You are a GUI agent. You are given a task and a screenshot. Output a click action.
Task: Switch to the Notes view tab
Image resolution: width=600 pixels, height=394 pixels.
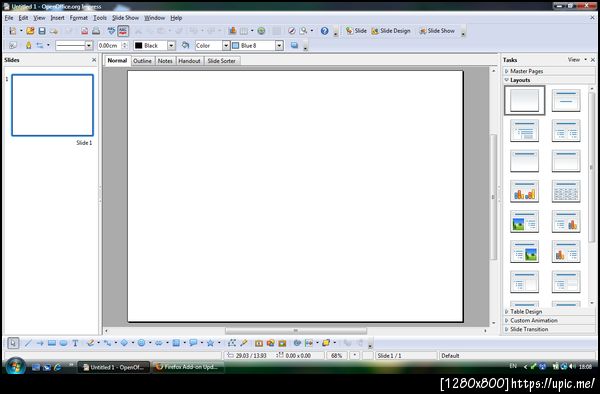(165, 61)
